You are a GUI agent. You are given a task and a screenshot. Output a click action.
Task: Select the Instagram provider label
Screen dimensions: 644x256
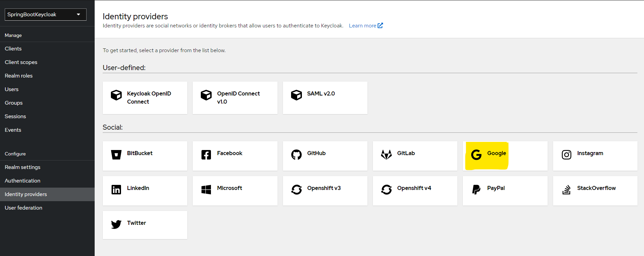[x=590, y=153]
